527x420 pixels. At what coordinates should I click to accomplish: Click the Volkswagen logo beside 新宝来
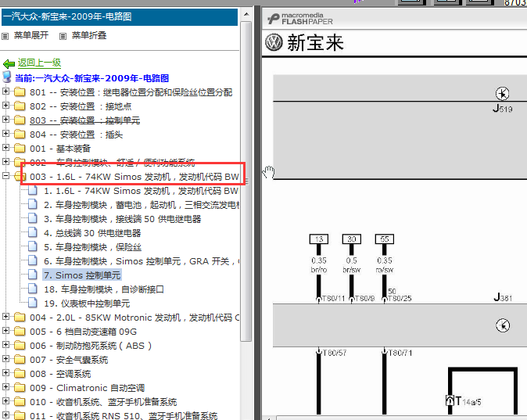tap(274, 43)
